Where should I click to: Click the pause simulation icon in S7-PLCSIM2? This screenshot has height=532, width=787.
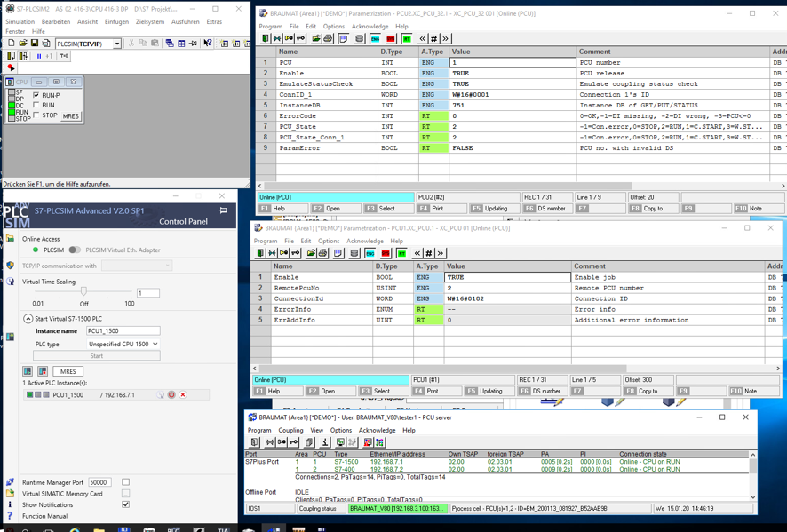(39, 56)
